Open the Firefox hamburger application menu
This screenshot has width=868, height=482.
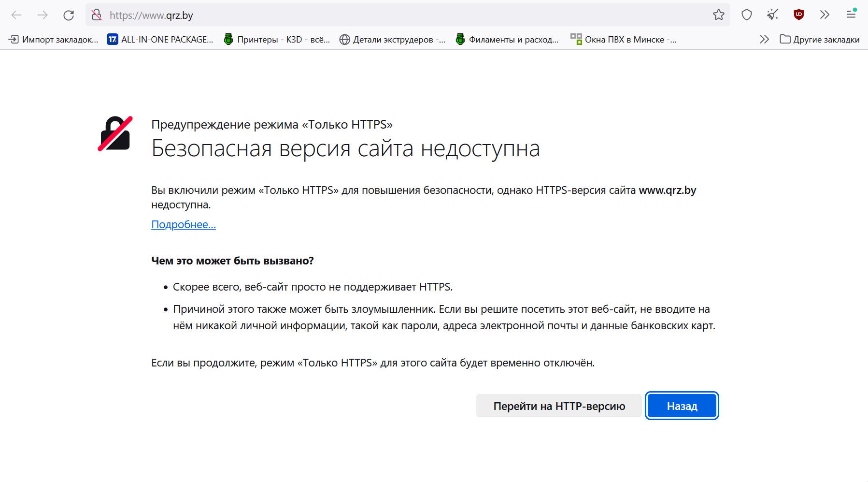pos(851,15)
